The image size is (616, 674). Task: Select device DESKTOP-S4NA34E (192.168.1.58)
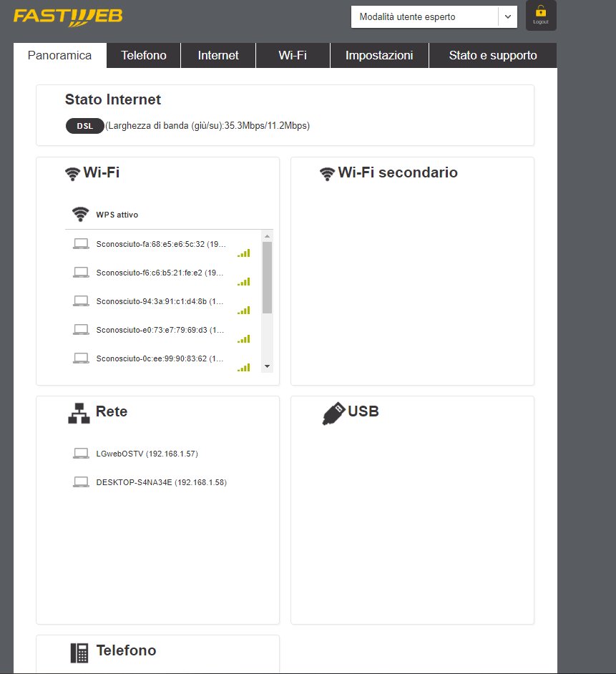coord(161,482)
